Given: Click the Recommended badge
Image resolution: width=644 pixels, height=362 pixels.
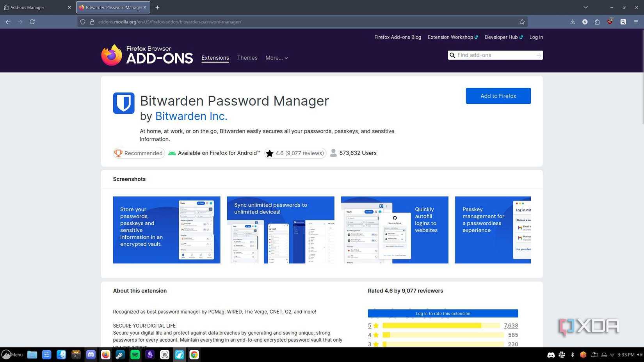Looking at the screenshot, I should click(x=139, y=153).
